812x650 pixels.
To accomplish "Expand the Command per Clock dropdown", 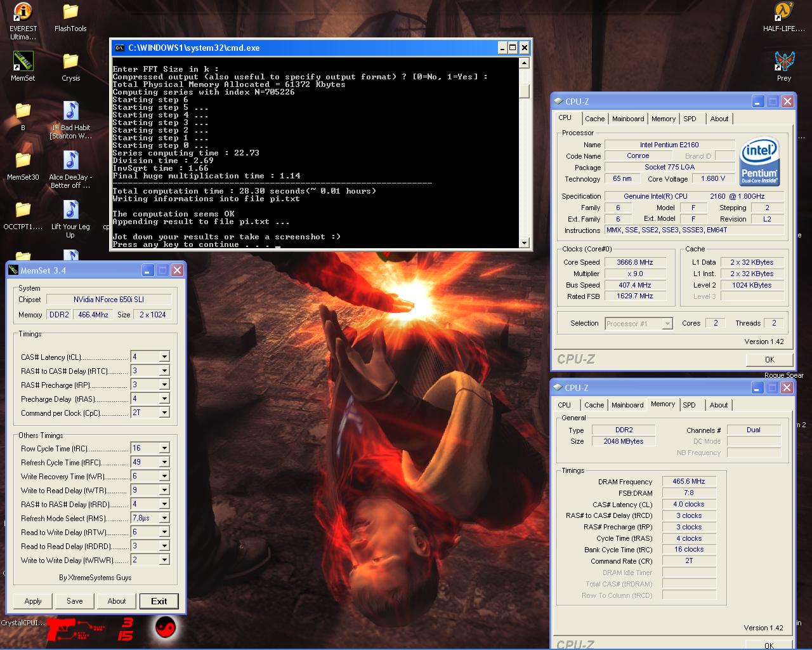I will (164, 413).
